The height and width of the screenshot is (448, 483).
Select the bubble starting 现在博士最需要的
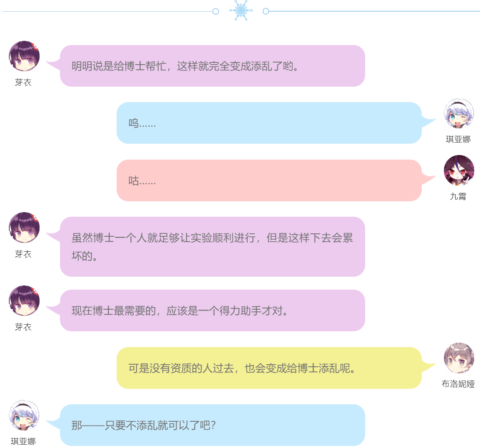click(212, 310)
